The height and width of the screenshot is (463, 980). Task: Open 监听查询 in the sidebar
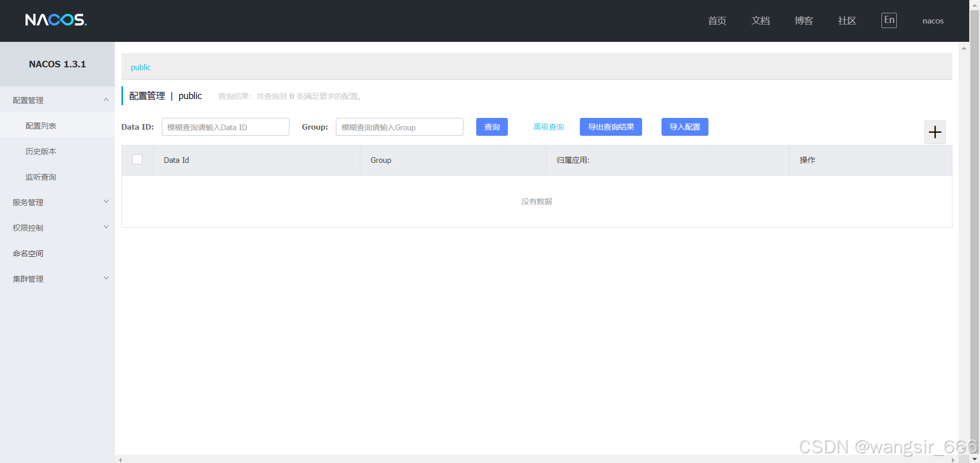click(x=41, y=176)
